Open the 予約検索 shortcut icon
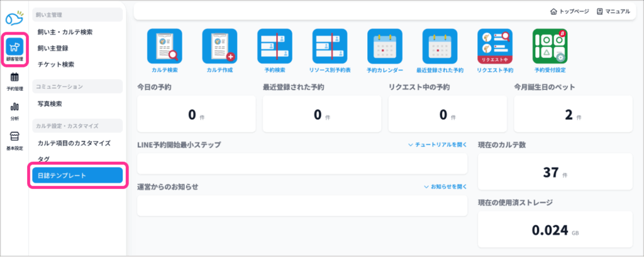The image size is (644, 257). click(x=275, y=47)
